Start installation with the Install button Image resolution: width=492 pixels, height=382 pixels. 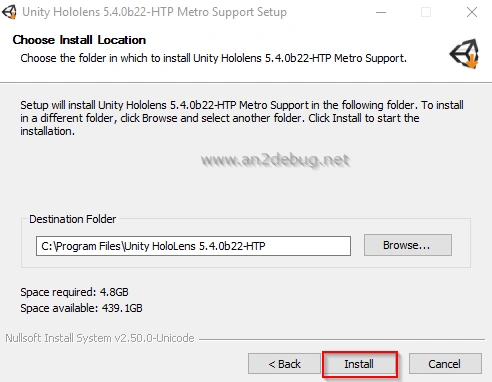coord(360,364)
